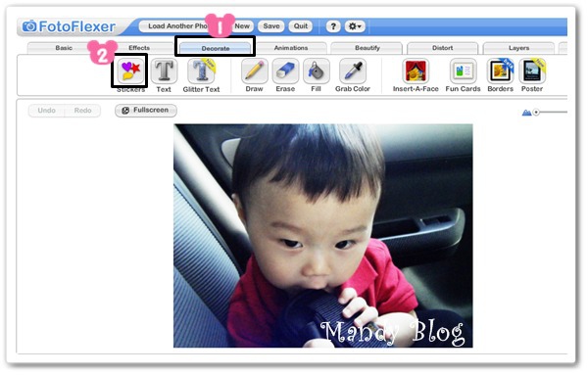Image resolution: width=588 pixels, height=375 pixels.
Task: Open the Insert-A-Face tool
Action: point(416,70)
